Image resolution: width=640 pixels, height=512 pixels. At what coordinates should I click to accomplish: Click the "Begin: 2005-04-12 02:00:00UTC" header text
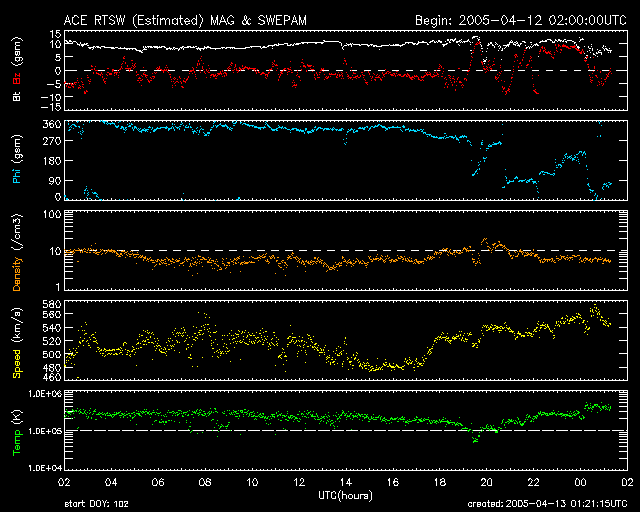(521, 20)
